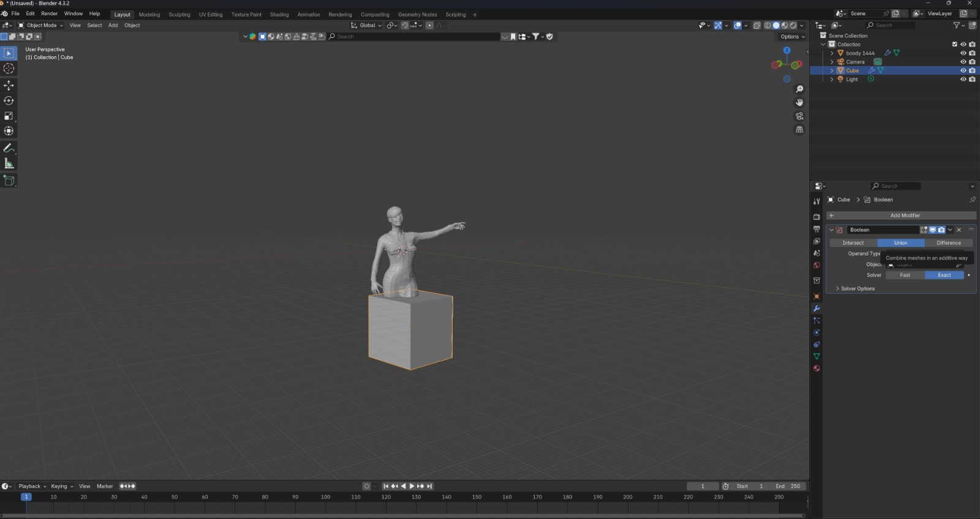Switch to orthographic grid view icon
Viewport: 980px width, 519px height.
(x=799, y=130)
